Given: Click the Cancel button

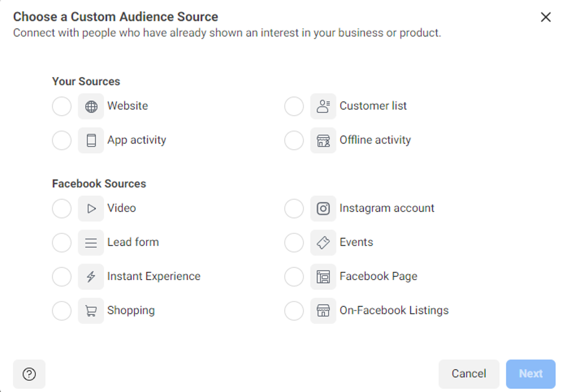Looking at the screenshot, I should pos(468,374).
